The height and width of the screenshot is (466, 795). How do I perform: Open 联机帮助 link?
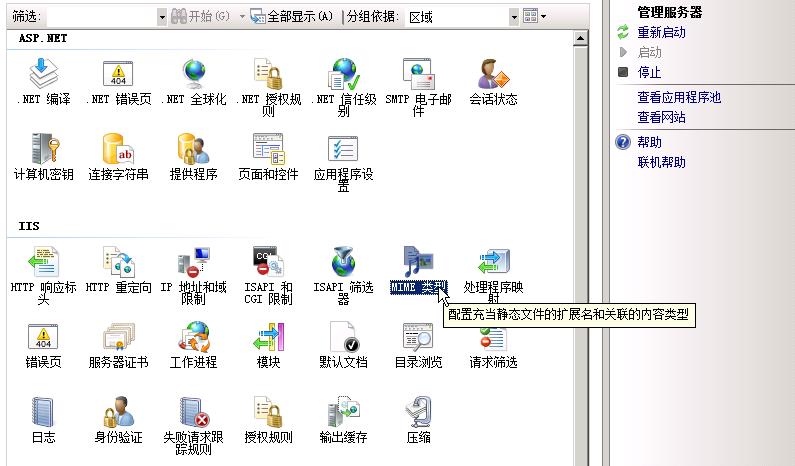click(x=661, y=162)
